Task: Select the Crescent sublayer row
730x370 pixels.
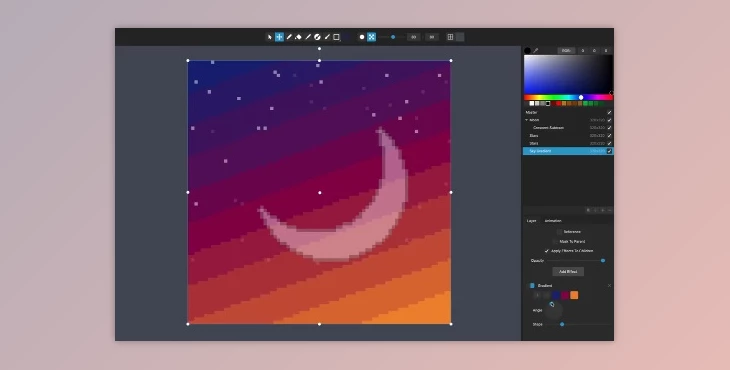Action: 568,128
